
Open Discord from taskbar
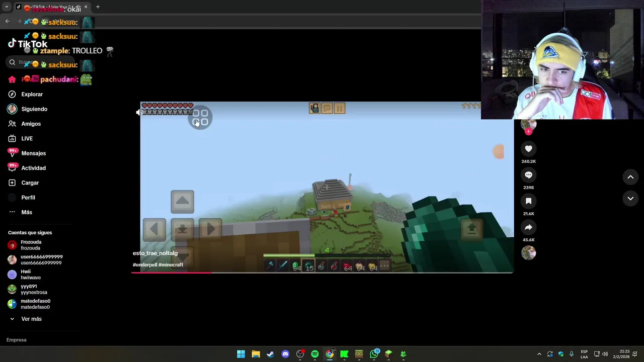click(x=285, y=354)
